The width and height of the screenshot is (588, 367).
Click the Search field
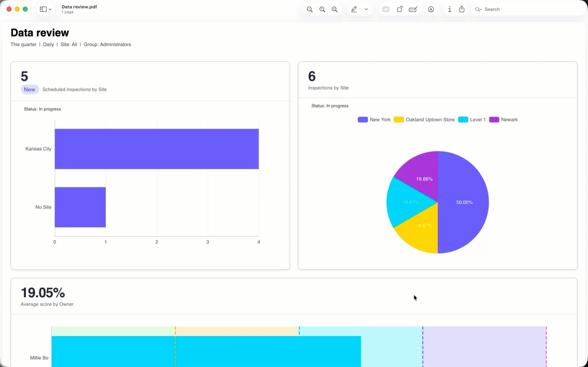click(x=528, y=9)
